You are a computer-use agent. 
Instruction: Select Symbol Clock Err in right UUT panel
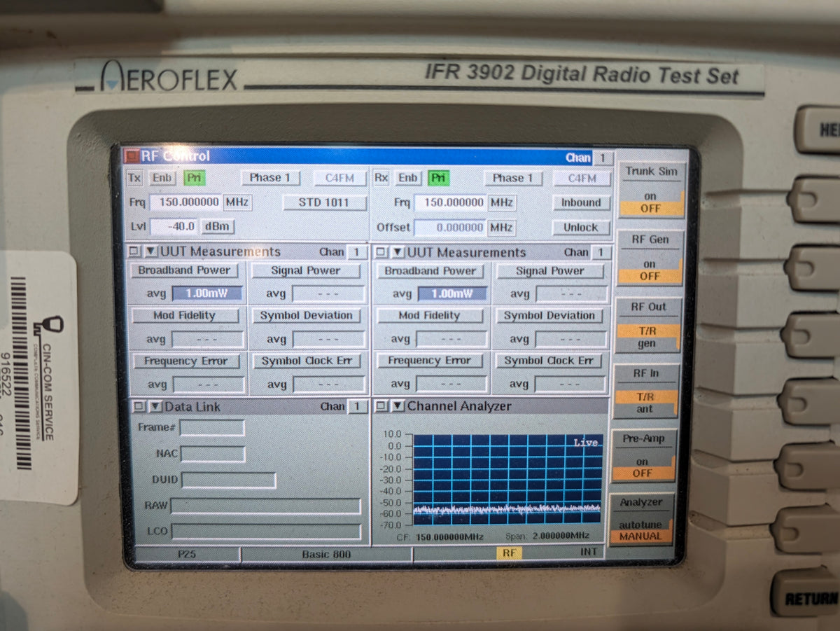(x=549, y=361)
